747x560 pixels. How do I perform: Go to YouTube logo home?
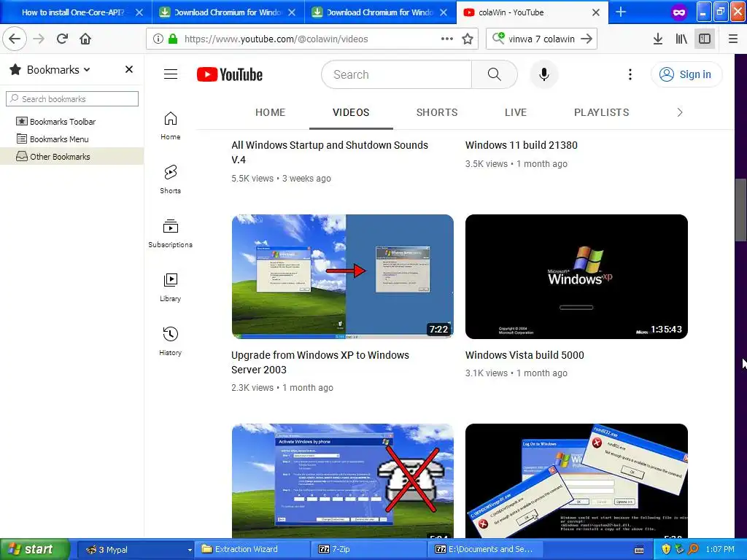(x=230, y=74)
